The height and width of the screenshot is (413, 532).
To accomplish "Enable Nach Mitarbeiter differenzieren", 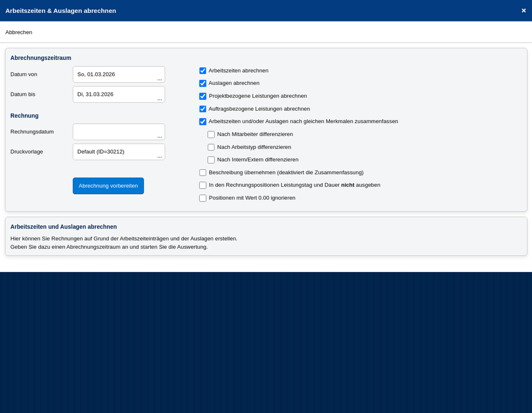I will pyautogui.click(x=211, y=134).
